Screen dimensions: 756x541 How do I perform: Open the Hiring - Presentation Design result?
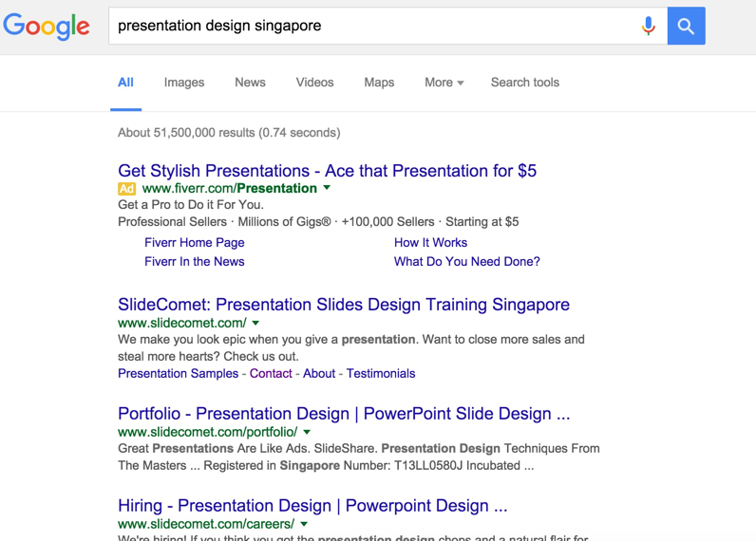point(312,505)
